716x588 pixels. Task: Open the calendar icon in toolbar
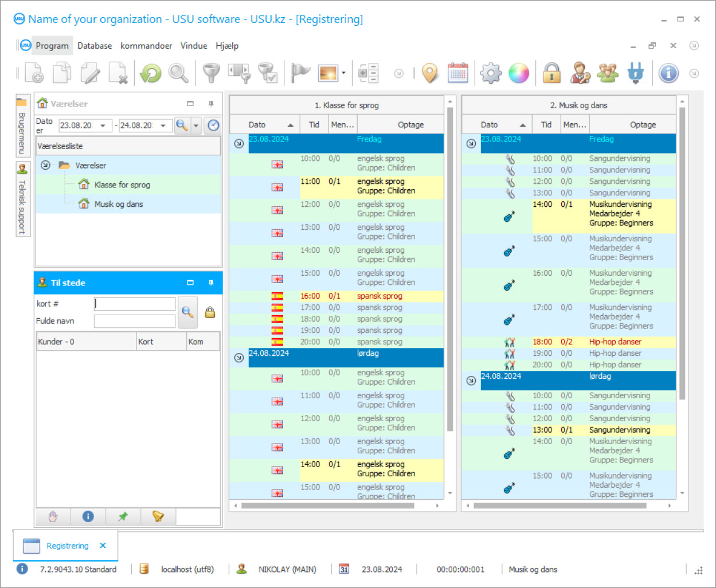[x=457, y=73]
